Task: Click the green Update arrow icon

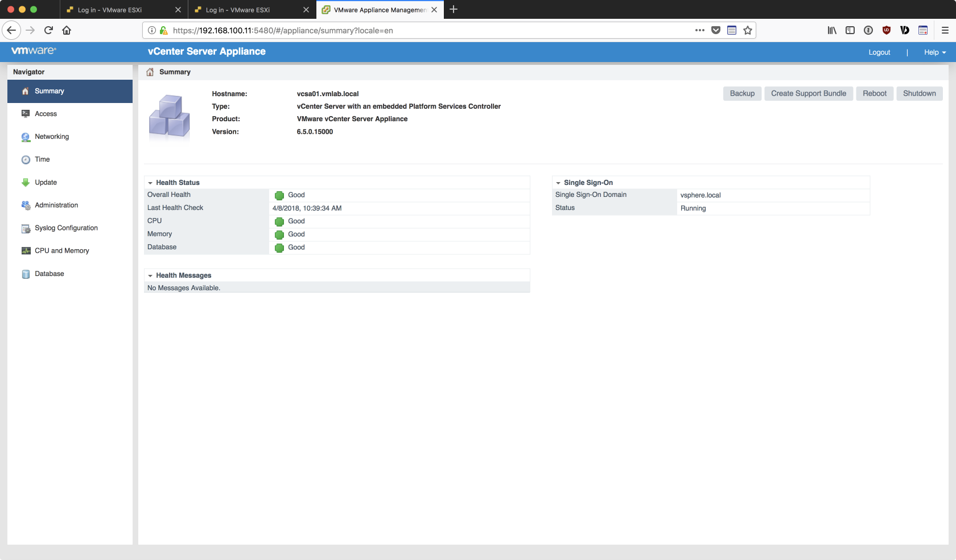Action: (26, 183)
